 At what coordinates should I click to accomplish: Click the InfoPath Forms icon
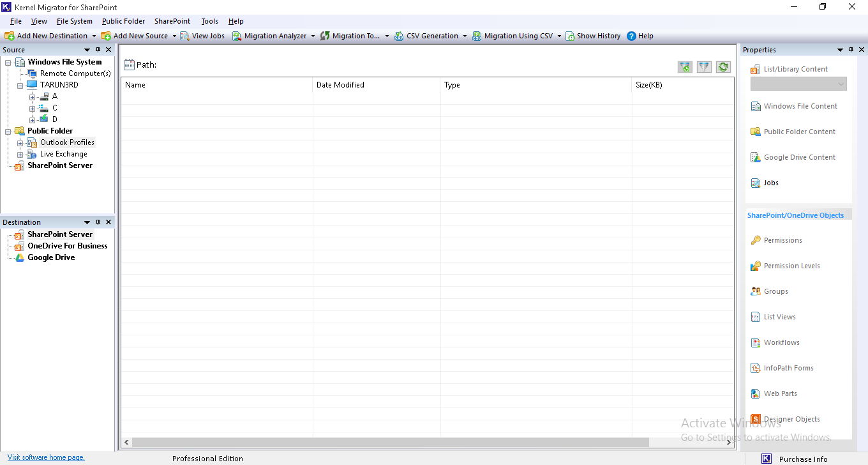coord(756,368)
